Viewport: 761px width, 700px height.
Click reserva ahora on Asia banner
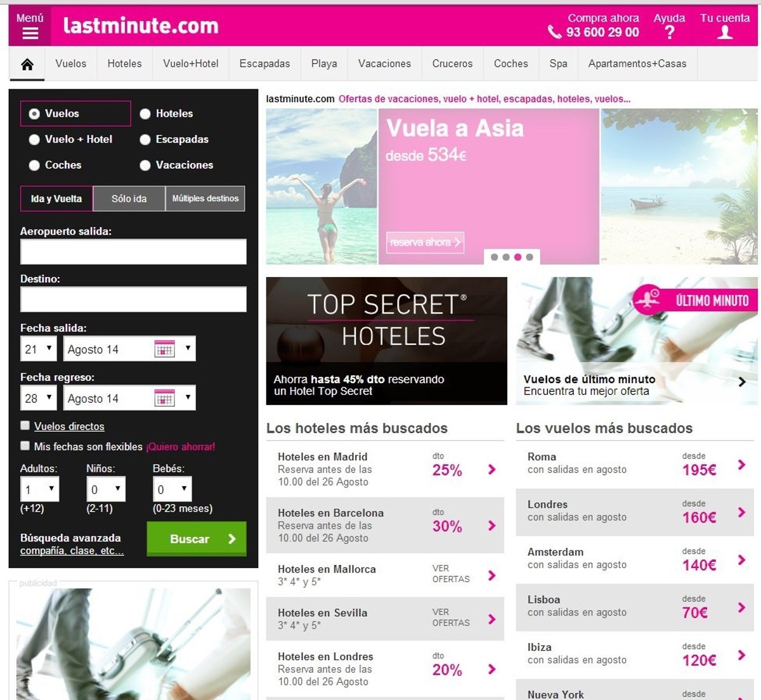tap(425, 242)
